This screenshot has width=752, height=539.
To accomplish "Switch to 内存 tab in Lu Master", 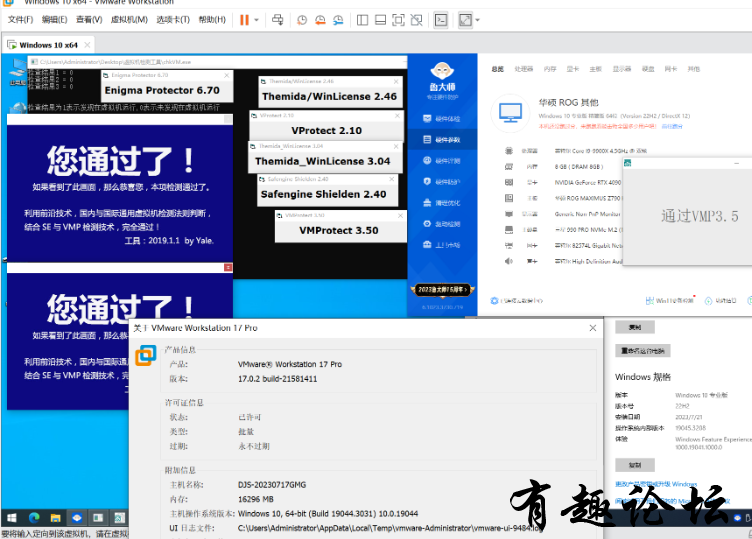I will [x=550, y=69].
